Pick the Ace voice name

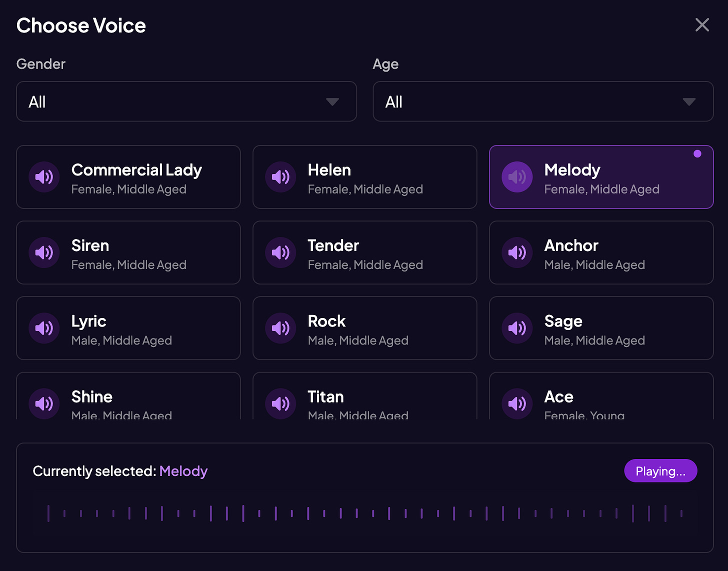[558, 396]
